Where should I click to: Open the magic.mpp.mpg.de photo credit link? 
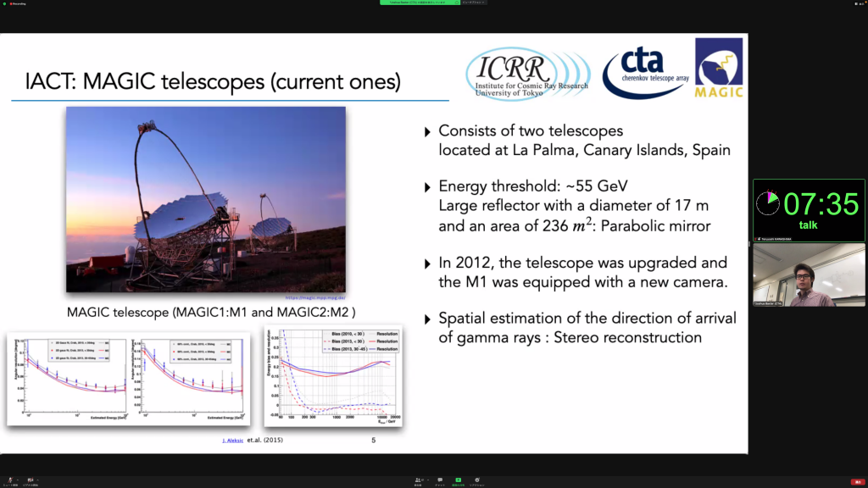pyautogui.click(x=315, y=297)
